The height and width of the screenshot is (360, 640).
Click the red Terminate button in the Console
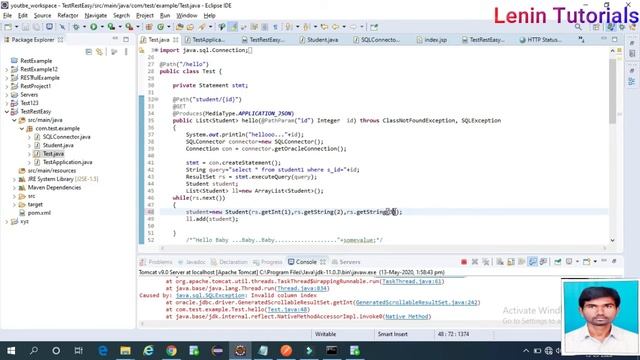pos(464,262)
